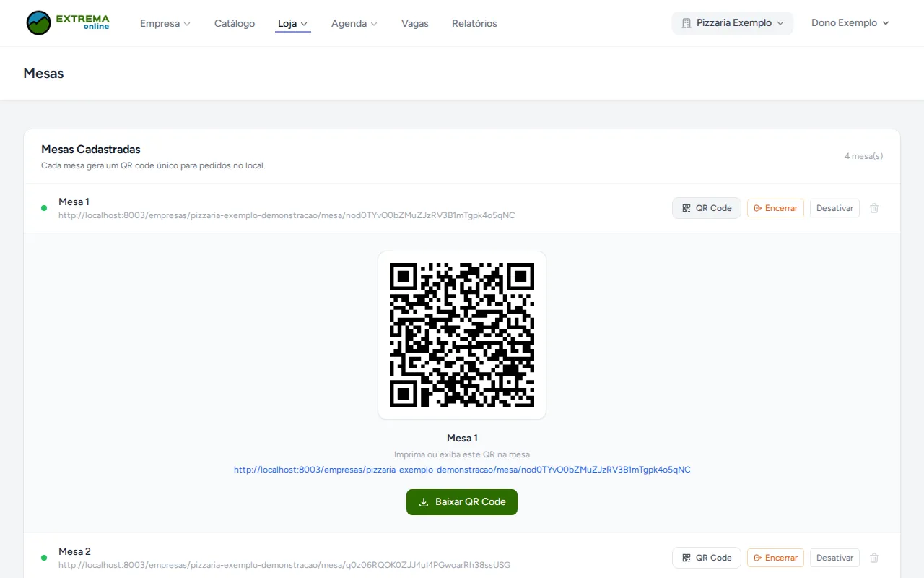924x578 pixels.
Task: Click the Extrema Online logo
Action: click(x=68, y=23)
